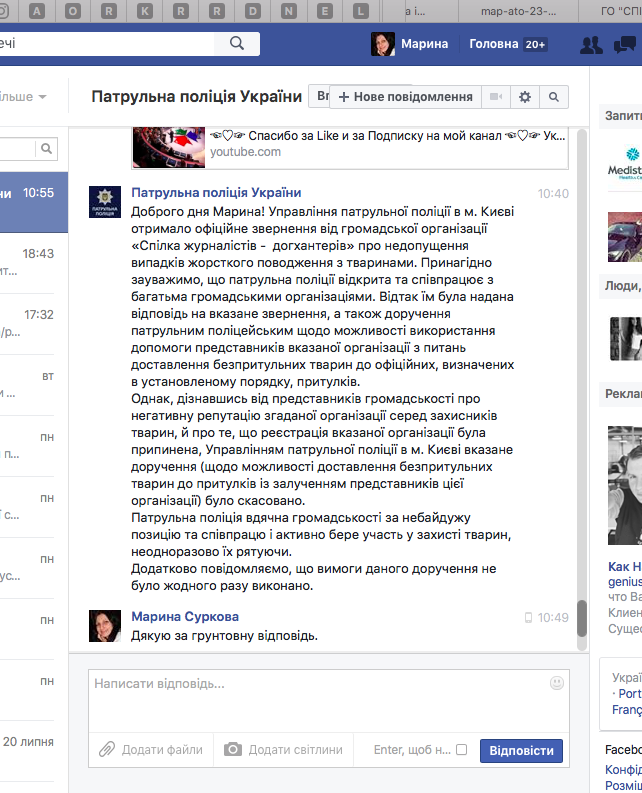Click emoji smiley in reply box

[557, 683]
